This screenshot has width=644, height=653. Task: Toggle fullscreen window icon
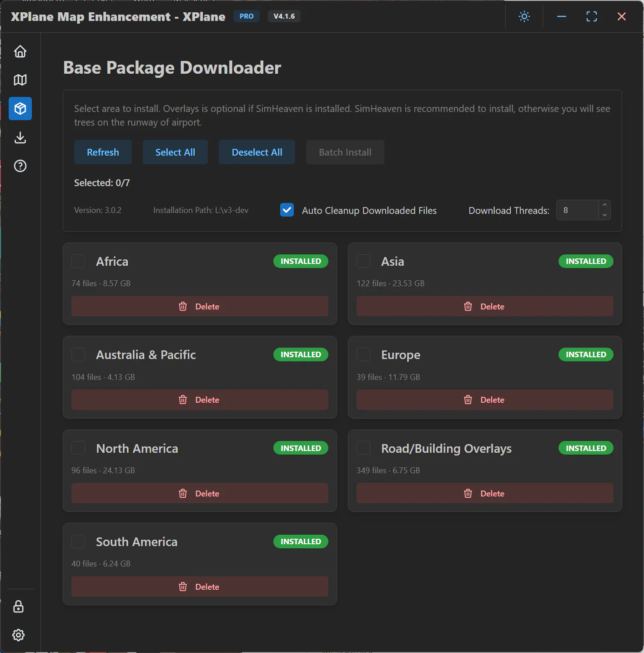point(591,17)
